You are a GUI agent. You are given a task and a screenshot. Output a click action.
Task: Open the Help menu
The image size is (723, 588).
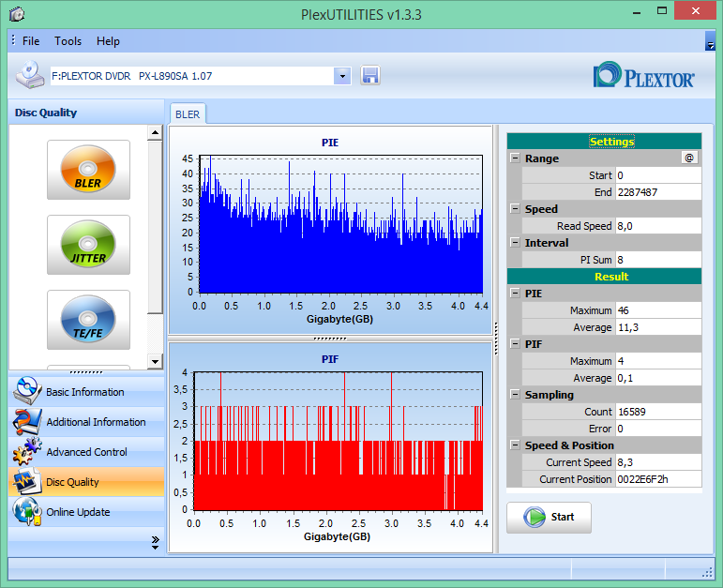point(108,41)
